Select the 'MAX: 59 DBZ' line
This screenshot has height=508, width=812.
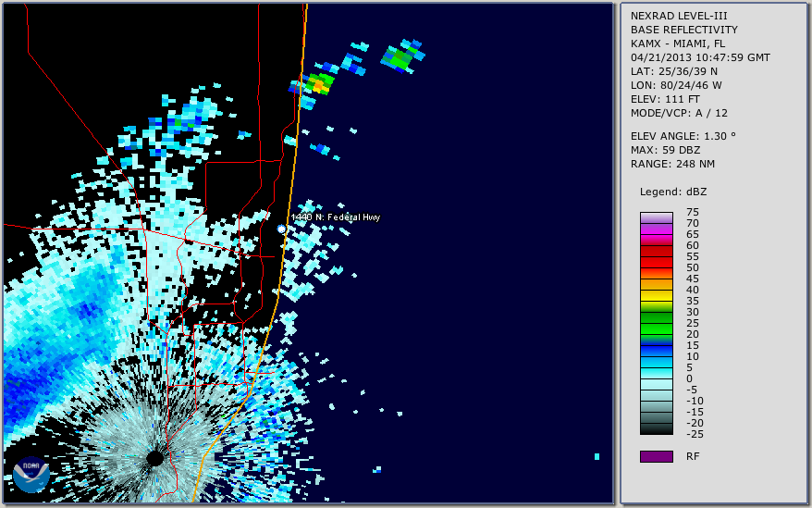pyautogui.click(x=665, y=150)
